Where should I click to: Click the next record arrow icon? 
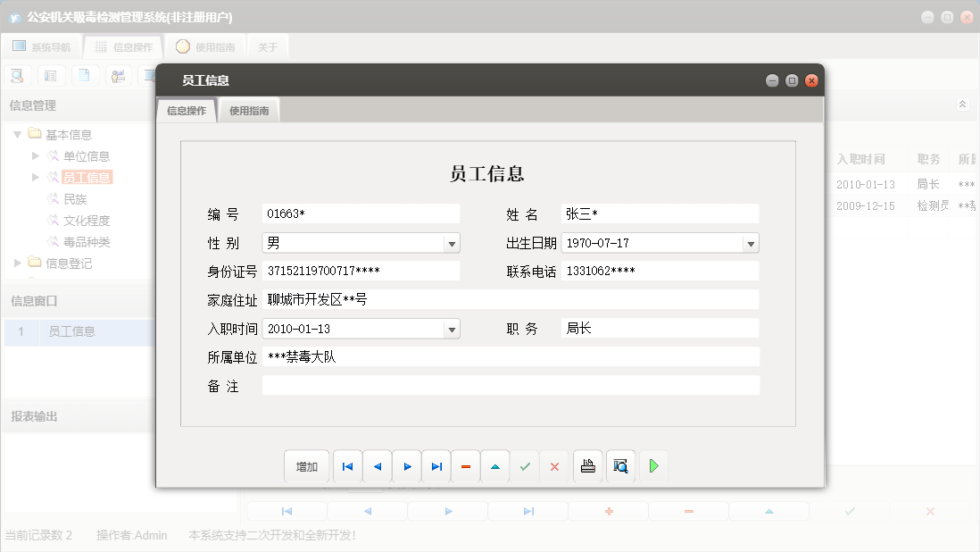[x=406, y=465]
